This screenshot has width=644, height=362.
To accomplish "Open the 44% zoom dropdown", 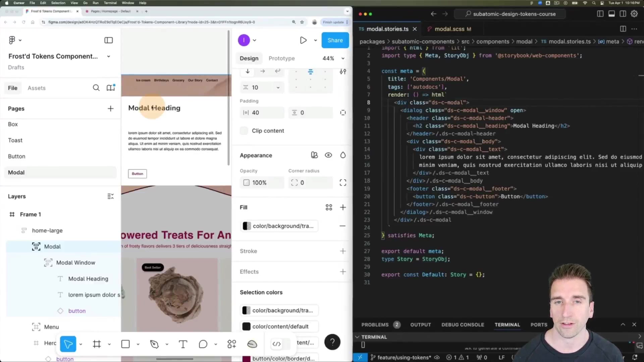I will tap(333, 58).
